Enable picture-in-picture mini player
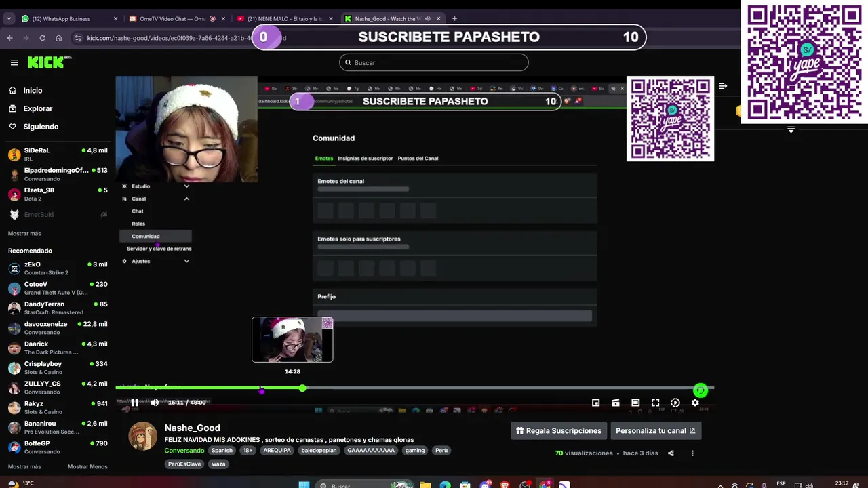The height and width of the screenshot is (488, 868). pyautogui.click(x=595, y=403)
